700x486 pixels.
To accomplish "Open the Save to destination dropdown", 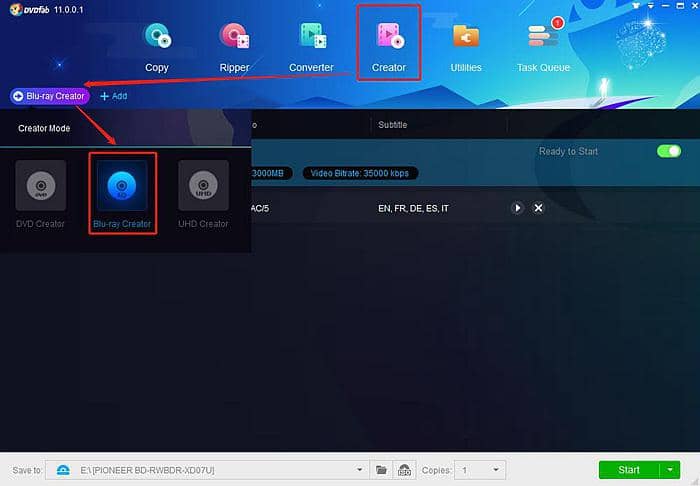I will [359, 470].
